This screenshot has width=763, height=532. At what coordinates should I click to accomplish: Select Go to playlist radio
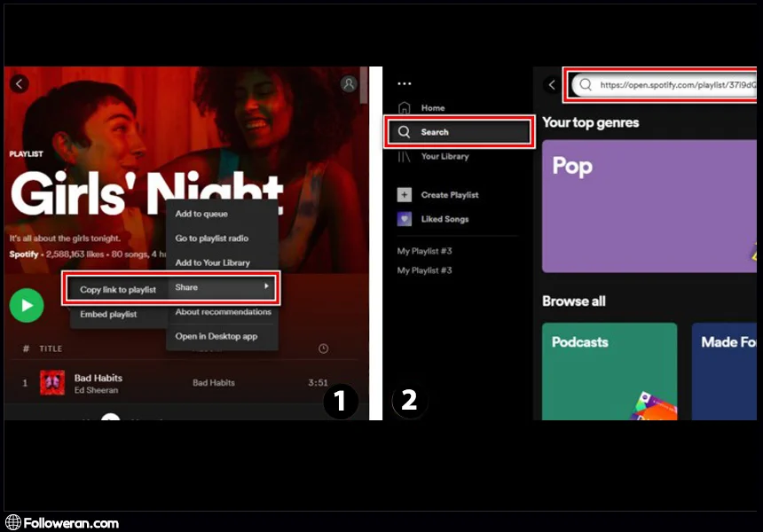[211, 239]
